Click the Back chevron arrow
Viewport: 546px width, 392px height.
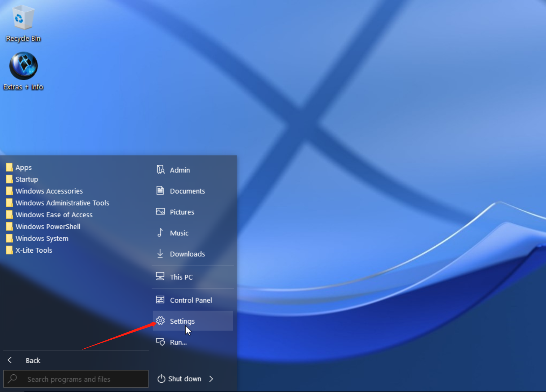pos(10,360)
